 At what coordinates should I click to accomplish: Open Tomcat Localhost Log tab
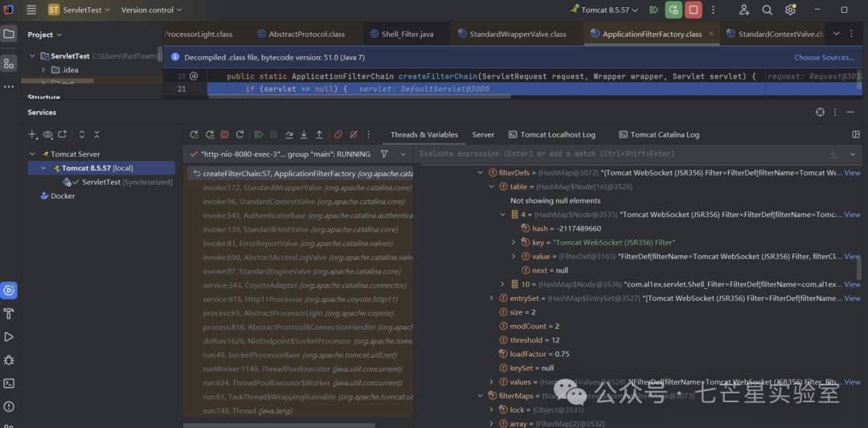click(x=552, y=134)
